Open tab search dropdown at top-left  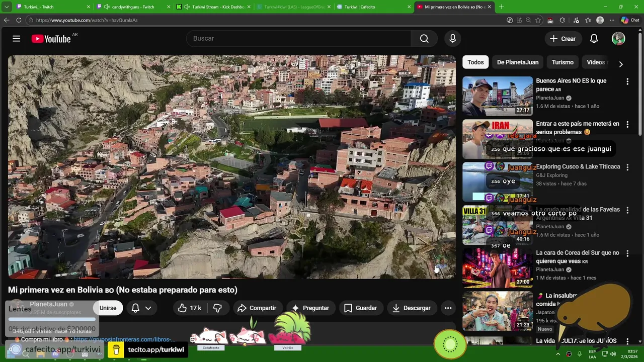6,7
